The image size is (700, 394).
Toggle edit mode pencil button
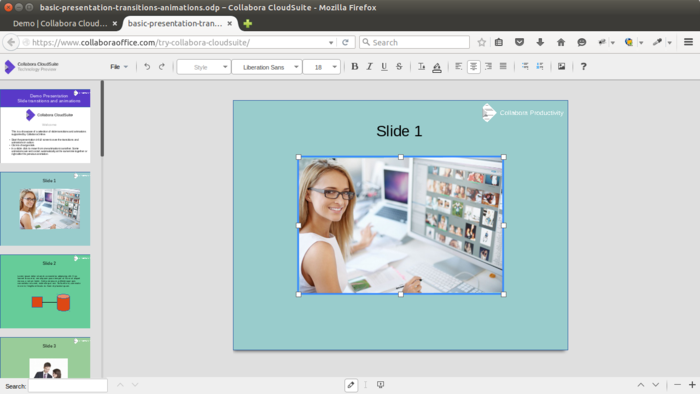click(351, 385)
